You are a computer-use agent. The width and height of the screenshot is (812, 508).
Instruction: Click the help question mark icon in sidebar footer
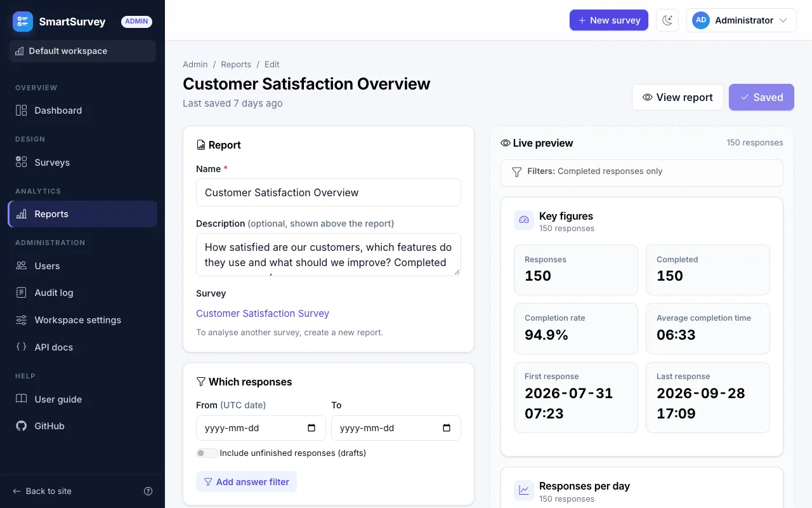point(148,491)
